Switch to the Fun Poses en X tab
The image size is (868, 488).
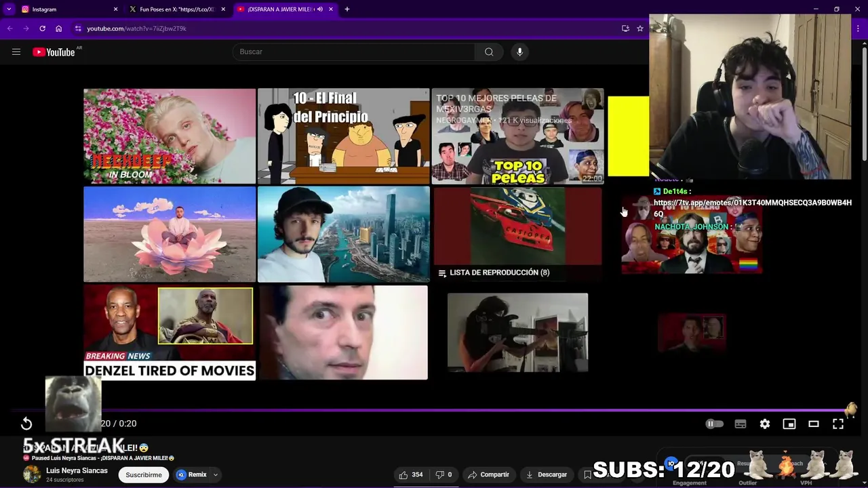click(x=176, y=9)
